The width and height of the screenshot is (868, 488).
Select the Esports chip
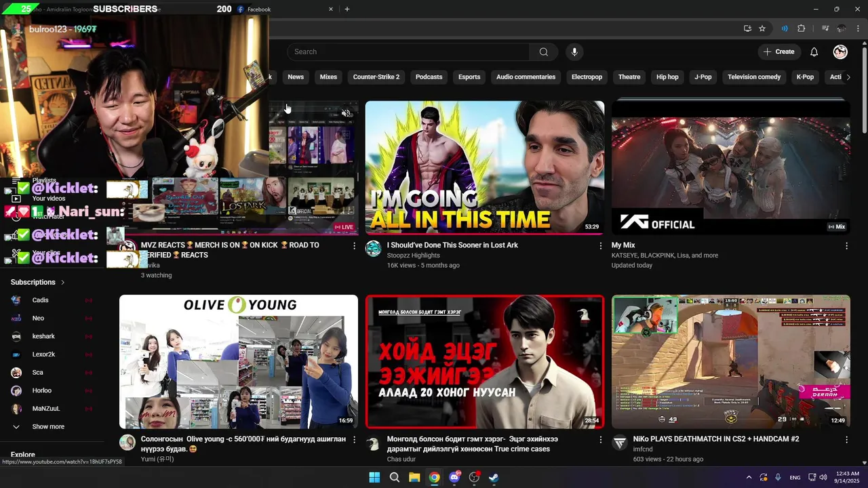[469, 77]
